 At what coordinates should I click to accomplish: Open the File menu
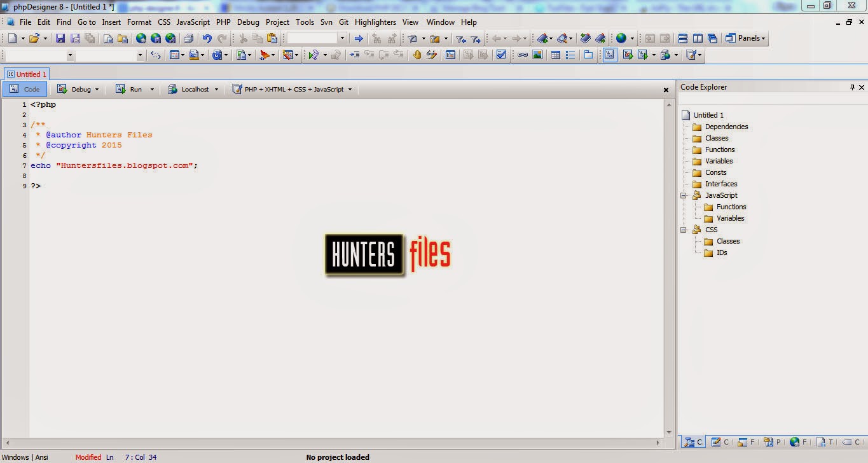click(25, 22)
